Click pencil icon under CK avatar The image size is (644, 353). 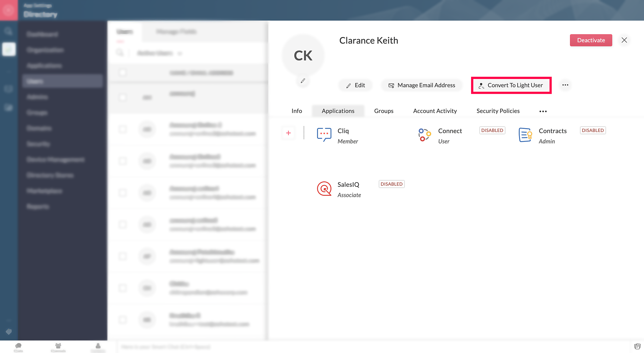(303, 81)
